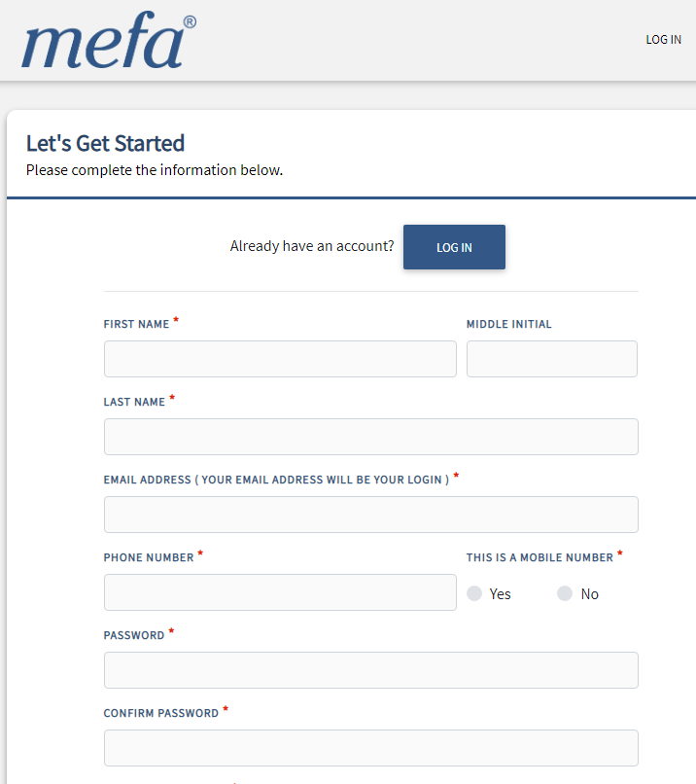Select the Last Name input field
The image size is (696, 784).
click(x=370, y=437)
